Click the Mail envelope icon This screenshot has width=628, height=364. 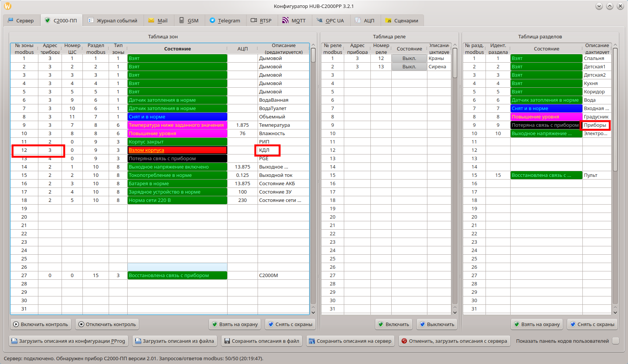[151, 20]
